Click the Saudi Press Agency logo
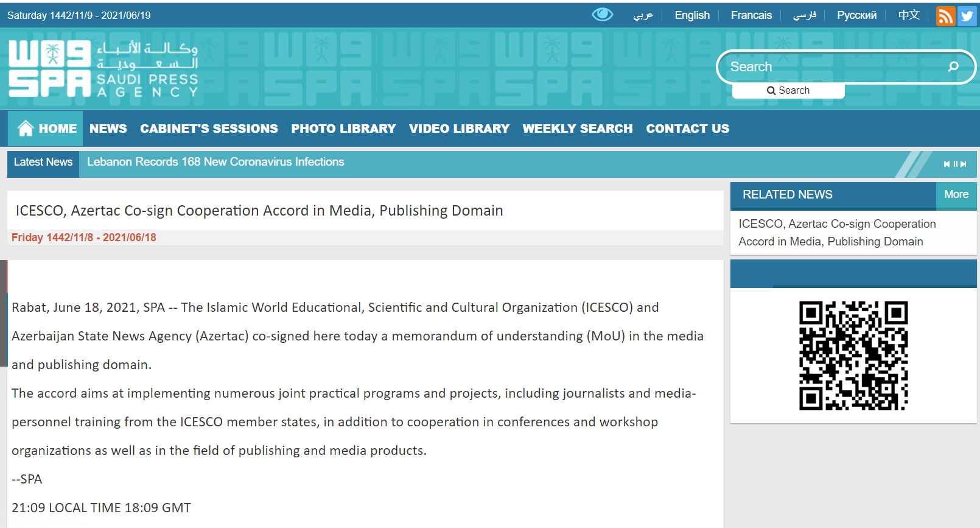Screen dimensions: 980x528 (103, 69)
